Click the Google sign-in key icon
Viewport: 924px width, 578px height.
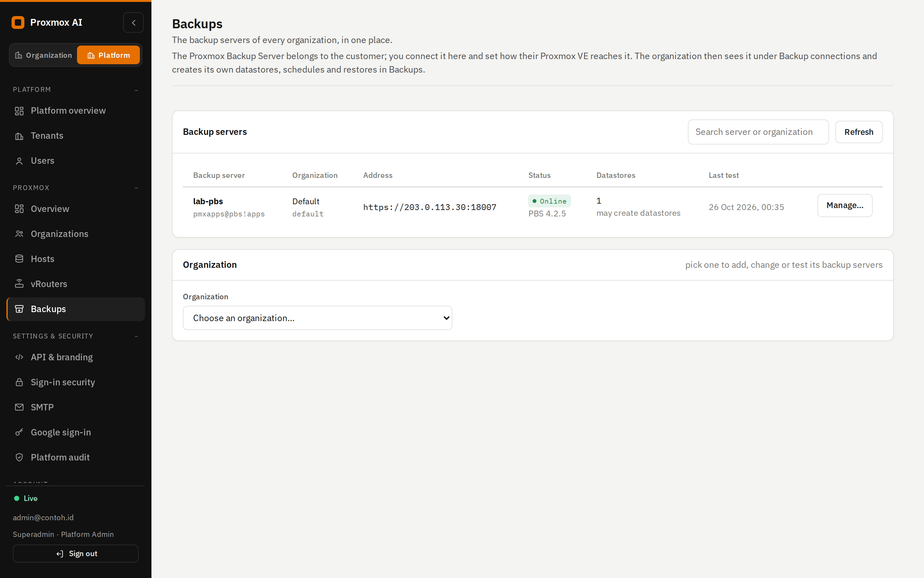[x=19, y=432]
